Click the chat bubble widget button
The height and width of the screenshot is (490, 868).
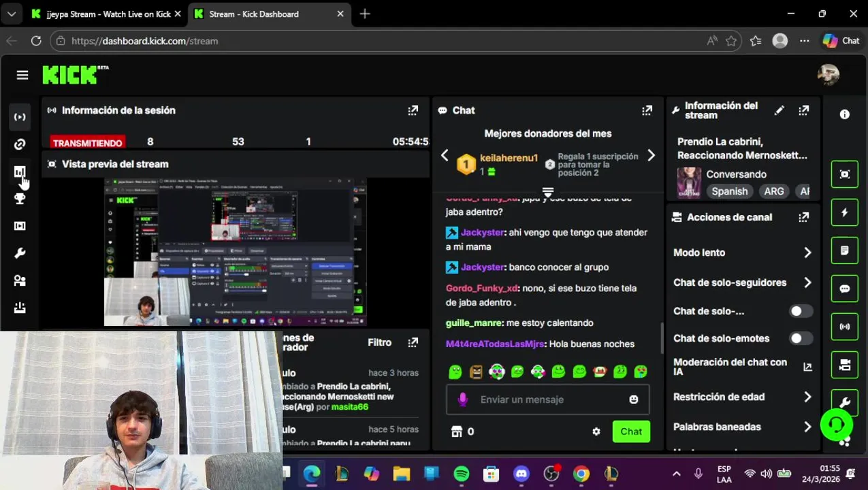[845, 289]
